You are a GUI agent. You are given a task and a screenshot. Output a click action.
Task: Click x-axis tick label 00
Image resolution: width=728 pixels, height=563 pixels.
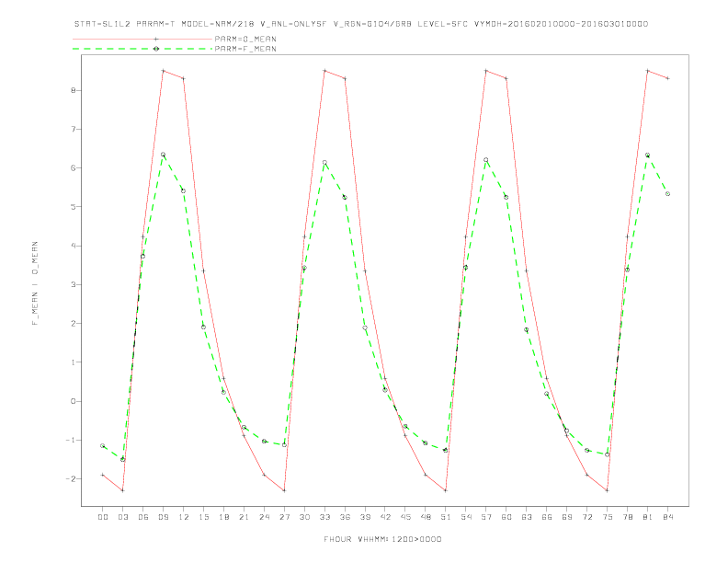[x=103, y=517]
